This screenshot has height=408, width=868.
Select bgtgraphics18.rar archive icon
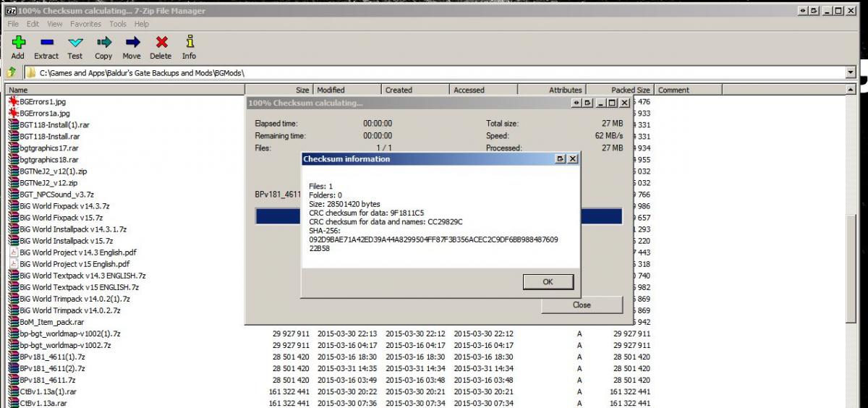(x=13, y=159)
